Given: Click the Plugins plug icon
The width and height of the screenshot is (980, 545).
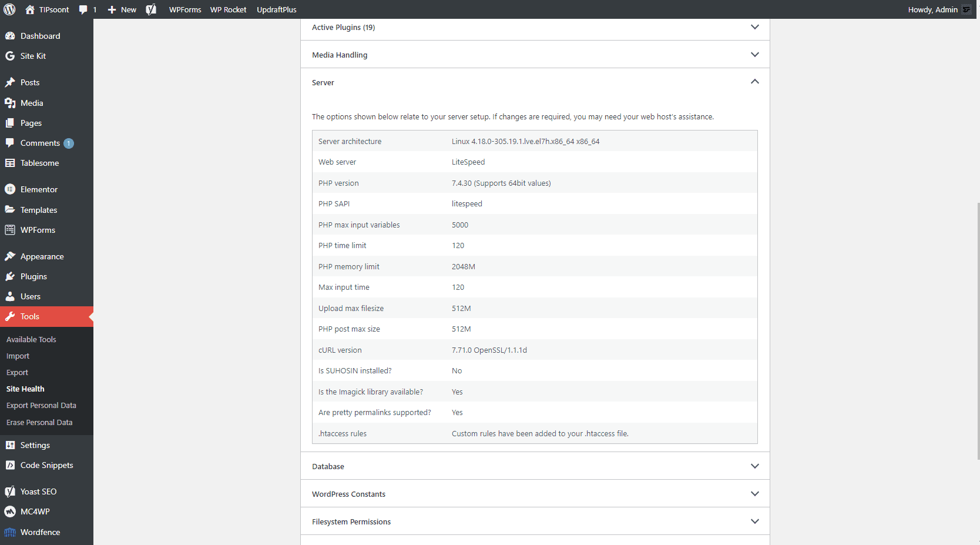Looking at the screenshot, I should point(10,276).
